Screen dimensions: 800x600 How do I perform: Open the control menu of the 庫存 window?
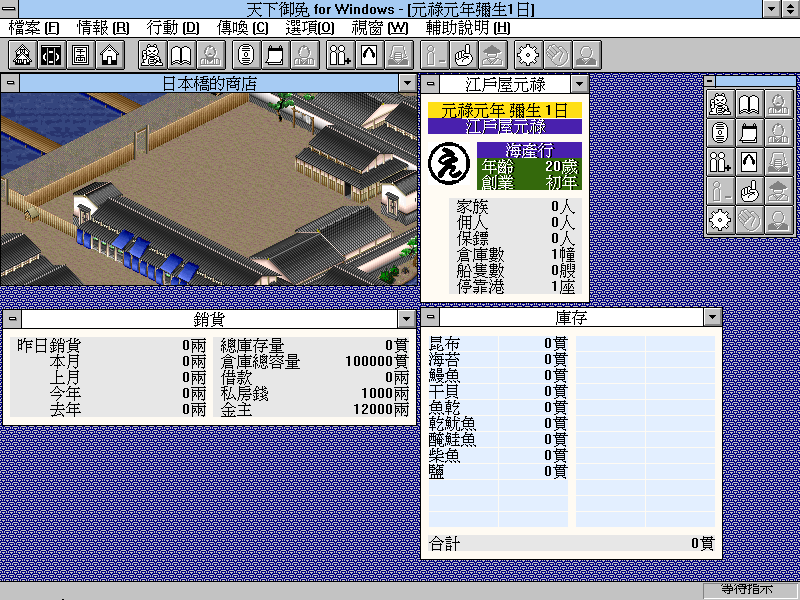(431, 317)
